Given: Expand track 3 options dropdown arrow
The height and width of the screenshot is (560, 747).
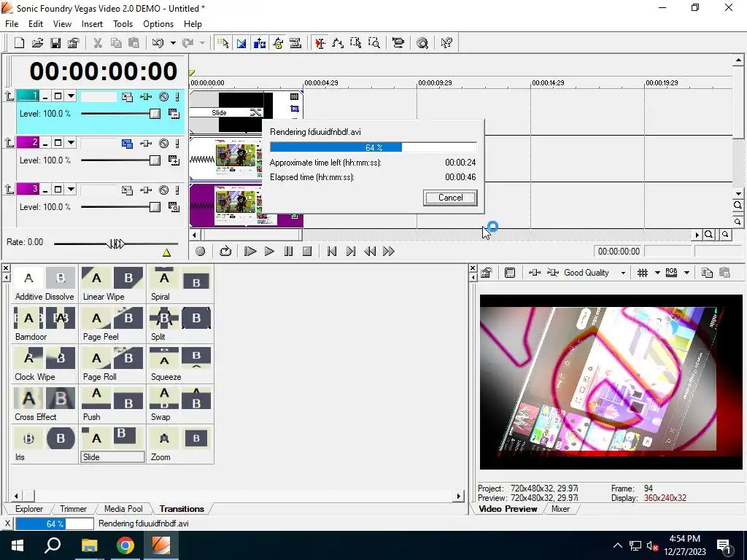Looking at the screenshot, I should [71, 190].
